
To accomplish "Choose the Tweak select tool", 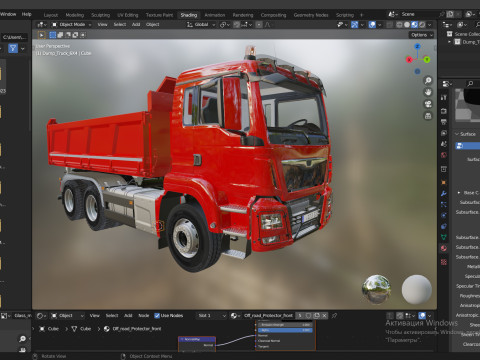I will (42, 35).
